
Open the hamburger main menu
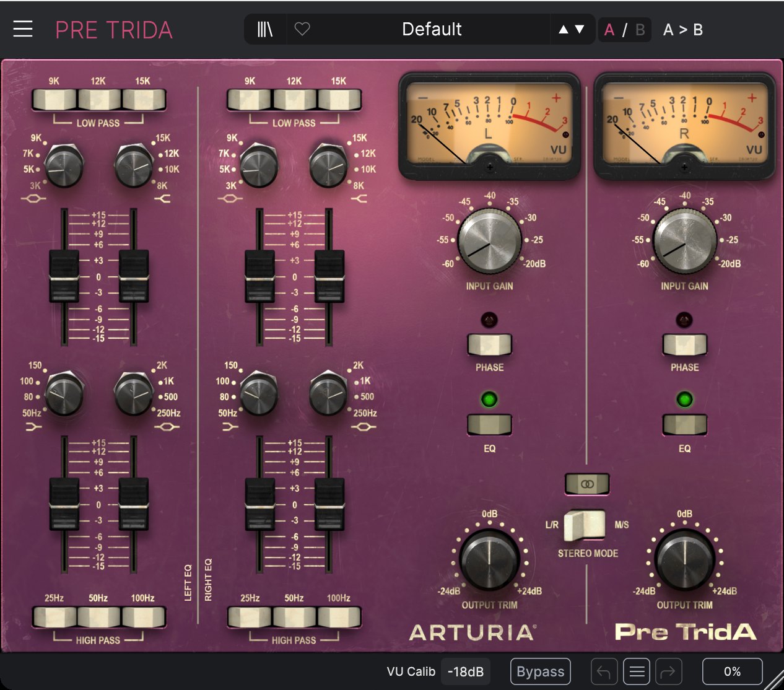[x=23, y=29]
